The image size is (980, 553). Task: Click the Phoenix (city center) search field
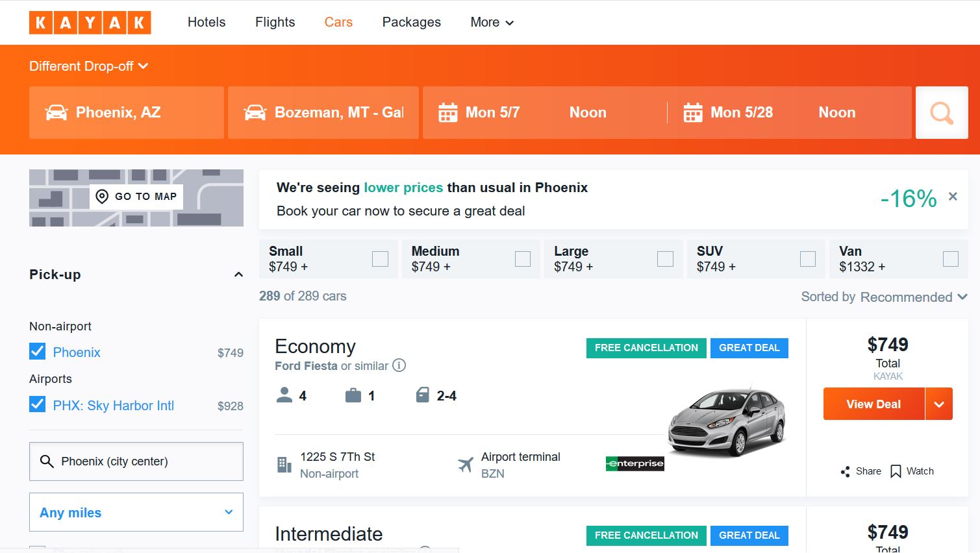pos(136,461)
